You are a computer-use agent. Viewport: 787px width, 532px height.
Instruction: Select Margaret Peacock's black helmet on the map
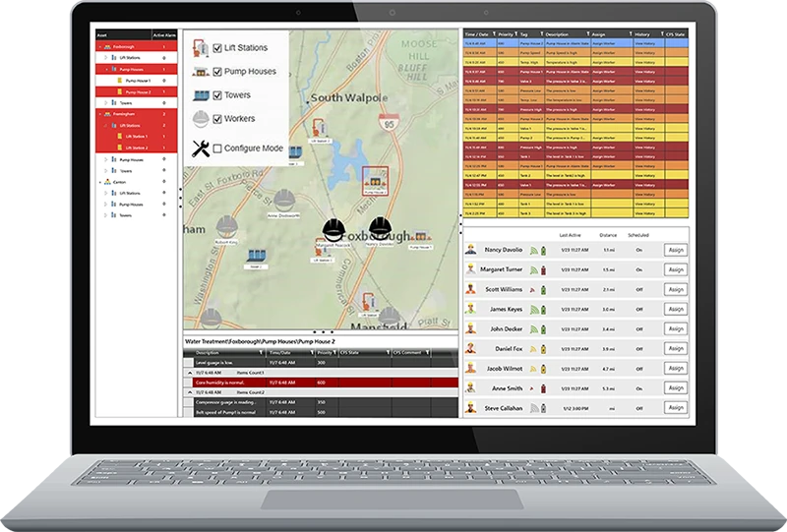pos(335,227)
